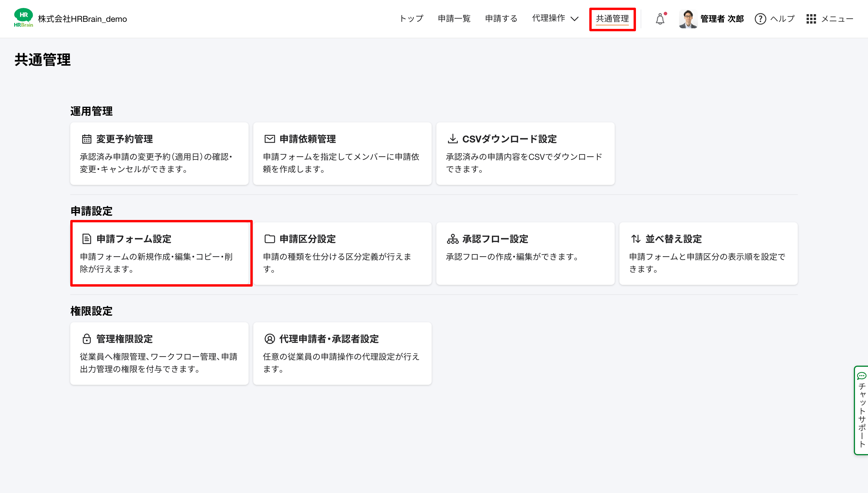Select the 共通管理 tab
The height and width of the screenshot is (493, 868).
click(x=612, y=19)
